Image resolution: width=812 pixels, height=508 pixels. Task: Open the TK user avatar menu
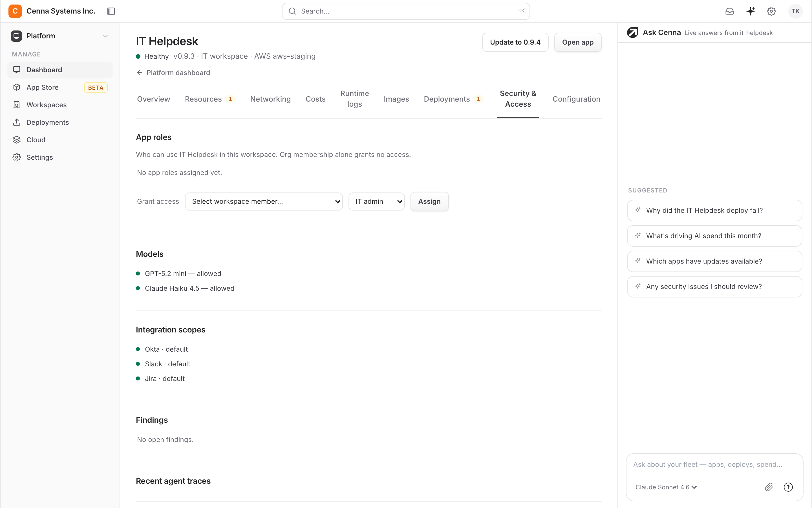click(x=795, y=11)
